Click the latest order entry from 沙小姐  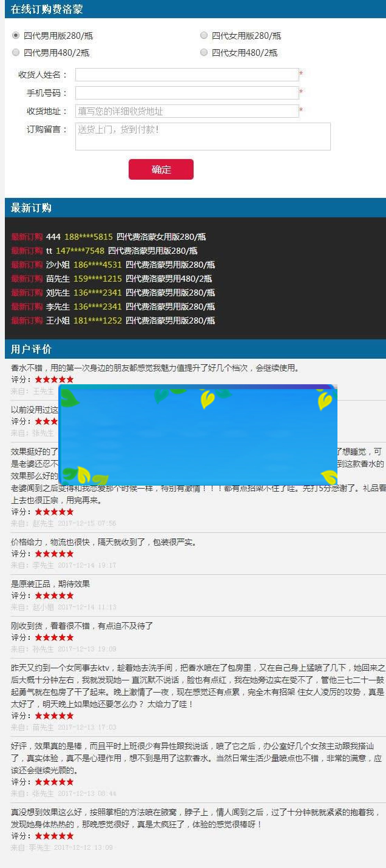coord(113,265)
